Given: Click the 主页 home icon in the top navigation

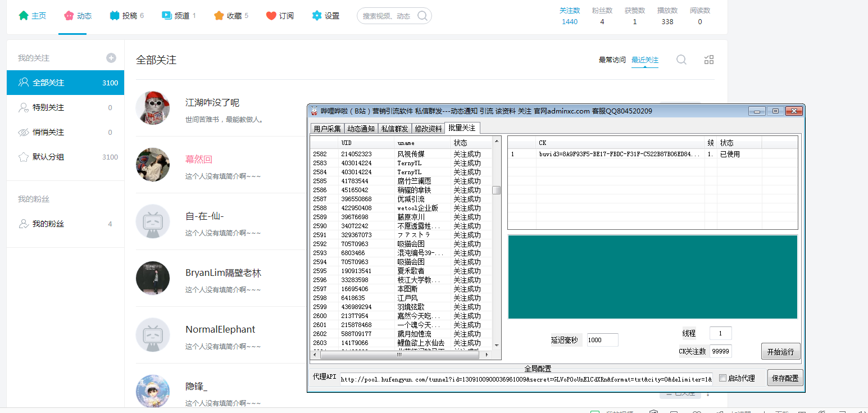Looking at the screenshot, I should [x=23, y=16].
